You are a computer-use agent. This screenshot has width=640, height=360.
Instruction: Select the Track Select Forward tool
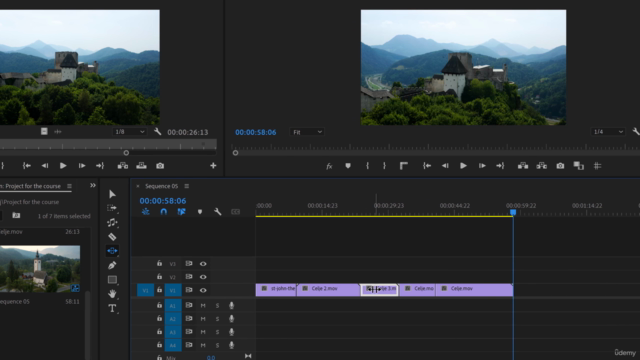[x=112, y=208]
